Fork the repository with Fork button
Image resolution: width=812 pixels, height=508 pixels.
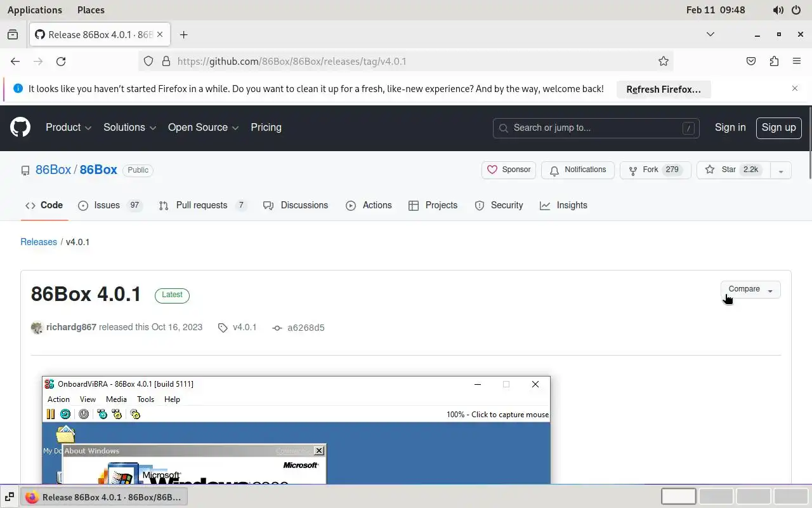click(655, 170)
